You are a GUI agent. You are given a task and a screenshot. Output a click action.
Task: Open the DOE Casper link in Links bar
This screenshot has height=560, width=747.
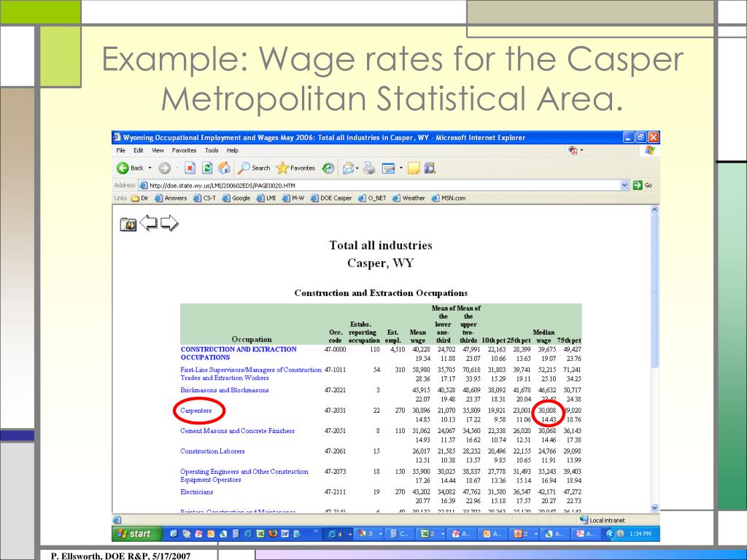coord(331,198)
